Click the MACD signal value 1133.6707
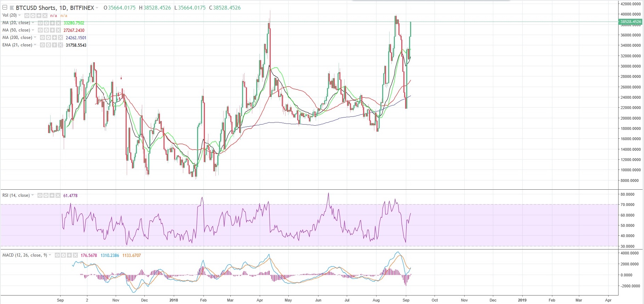Screen dimensions: 644x304 132,256
